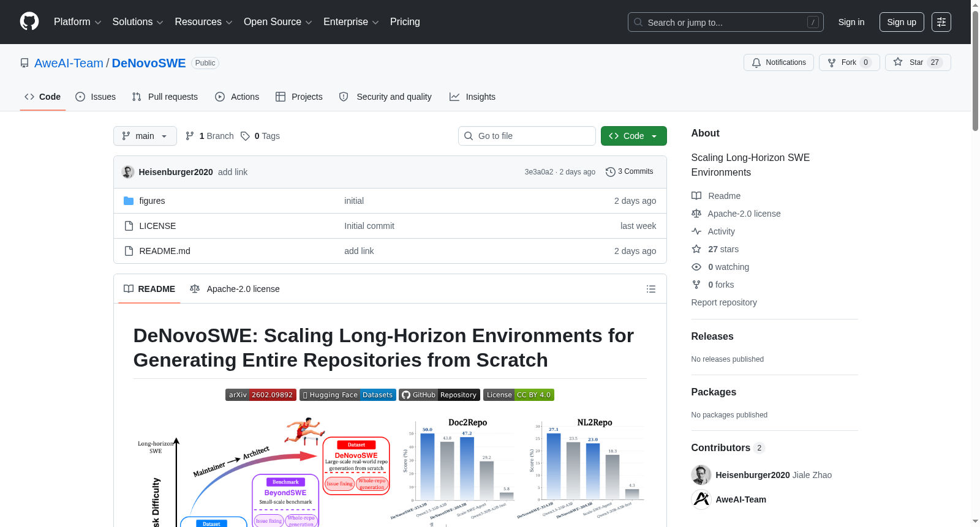Screen dimensions: 980x527
Task: Go to the GitHub homepage logo
Action: (29, 22)
